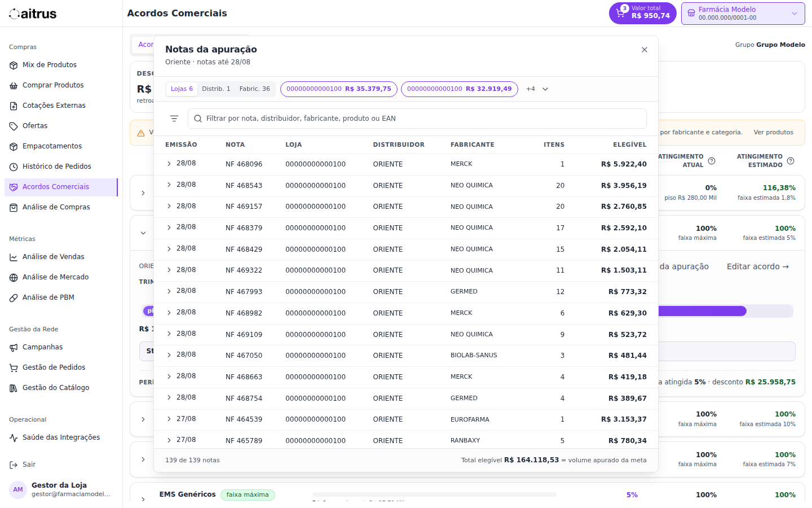Click EUROFARMA manufacturer cell
Screen dimensions: 812x508
pos(470,419)
